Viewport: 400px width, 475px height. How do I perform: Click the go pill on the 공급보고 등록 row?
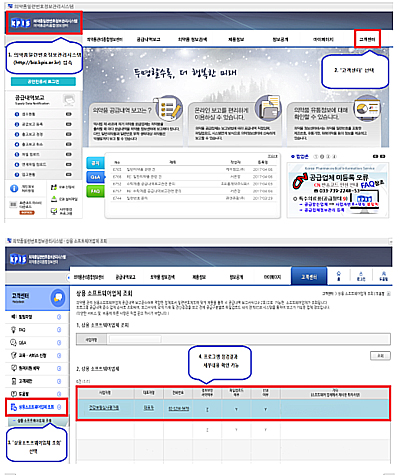(x=69, y=124)
